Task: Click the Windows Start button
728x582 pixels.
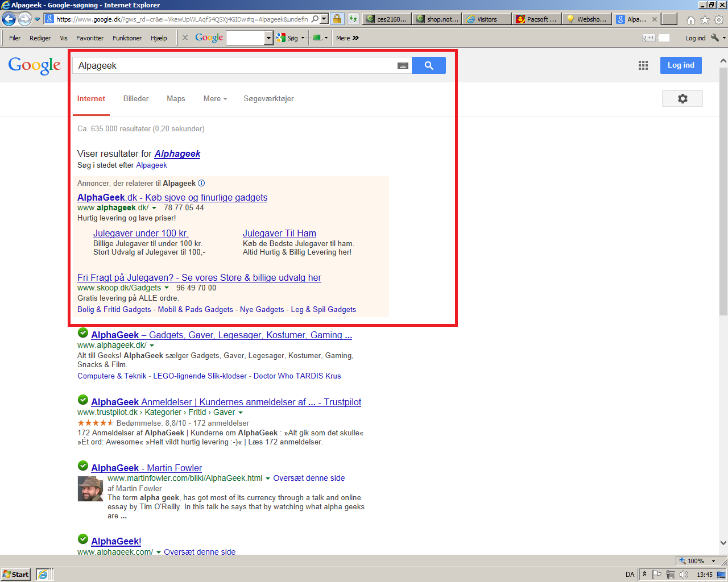Action: click(16, 575)
